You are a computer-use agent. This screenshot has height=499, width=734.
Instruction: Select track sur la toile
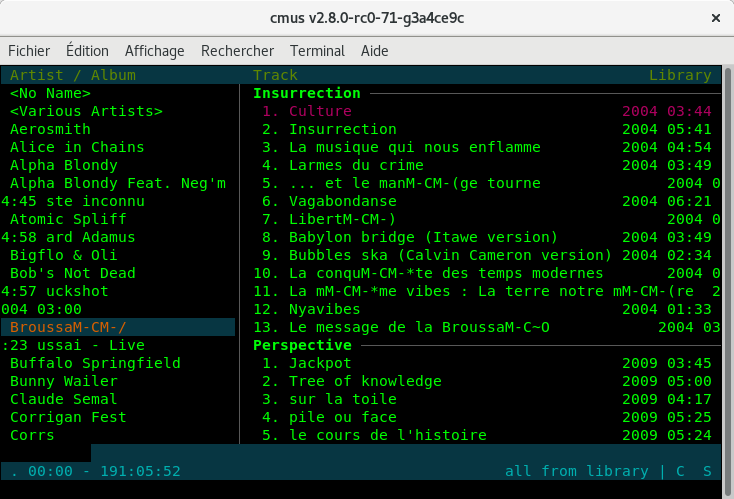(482, 399)
